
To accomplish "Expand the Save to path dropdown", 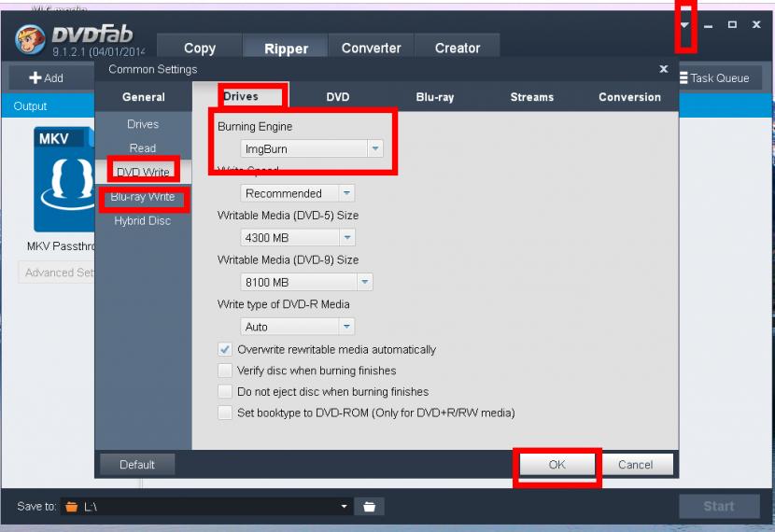I will 344,506.
